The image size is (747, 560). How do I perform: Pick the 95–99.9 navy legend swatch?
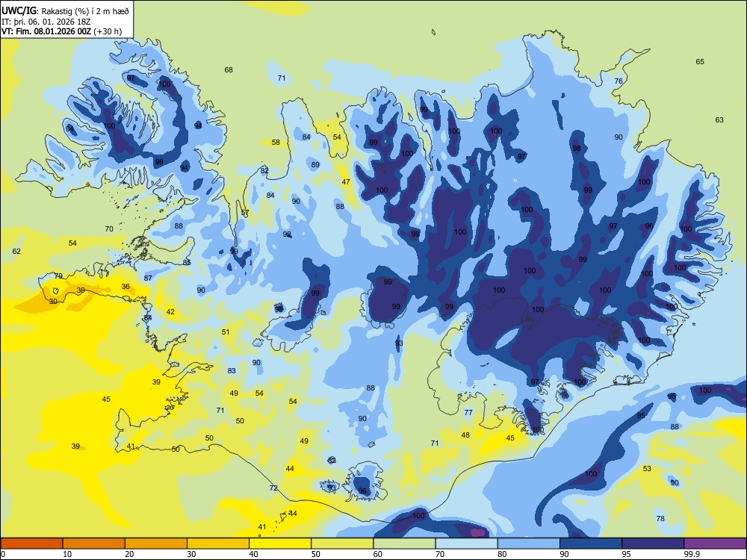point(653,544)
